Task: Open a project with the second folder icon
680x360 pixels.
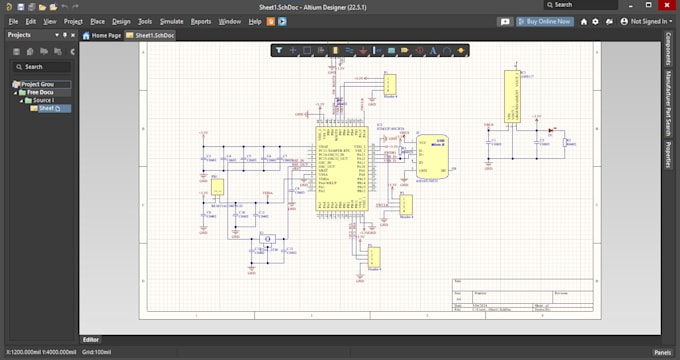Action: coord(53,7)
